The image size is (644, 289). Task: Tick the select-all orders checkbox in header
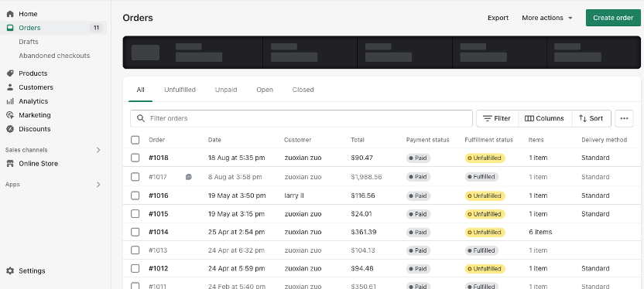click(x=135, y=140)
